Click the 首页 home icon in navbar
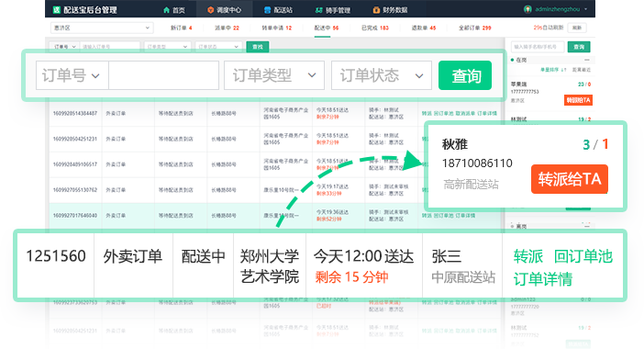 166,10
